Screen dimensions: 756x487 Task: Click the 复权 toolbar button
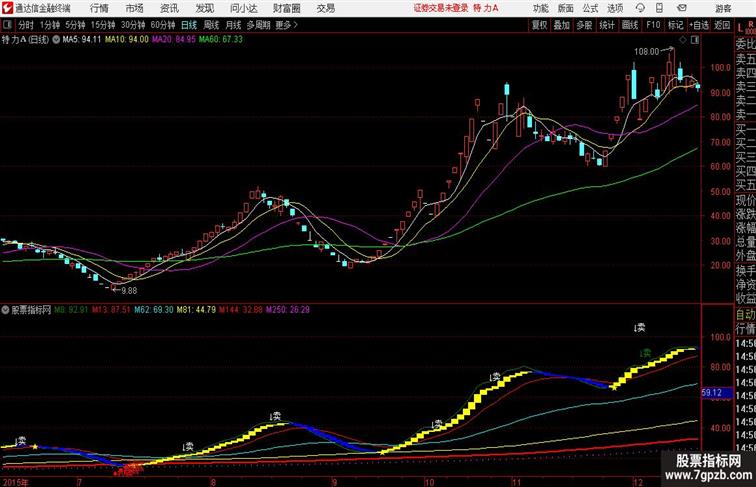tap(539, 25)
